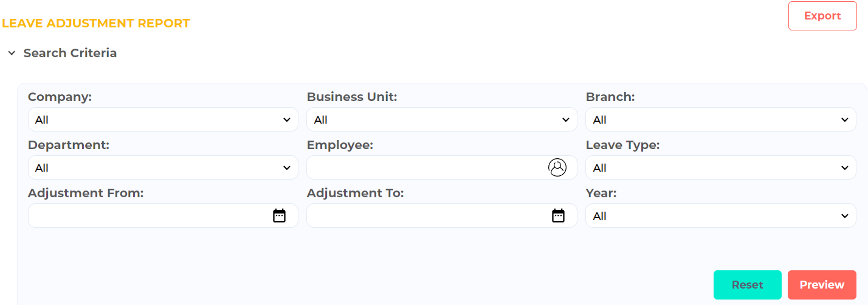Viewport: 868px width, 305px height.
Task: Open the Business Unit dropdown
Action: coord(442,119)
